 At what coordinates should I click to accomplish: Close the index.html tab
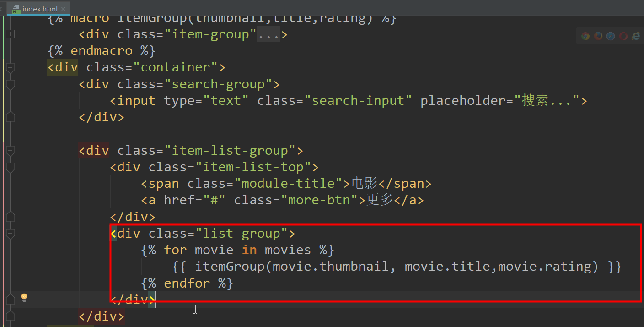(x=64, y=9)
